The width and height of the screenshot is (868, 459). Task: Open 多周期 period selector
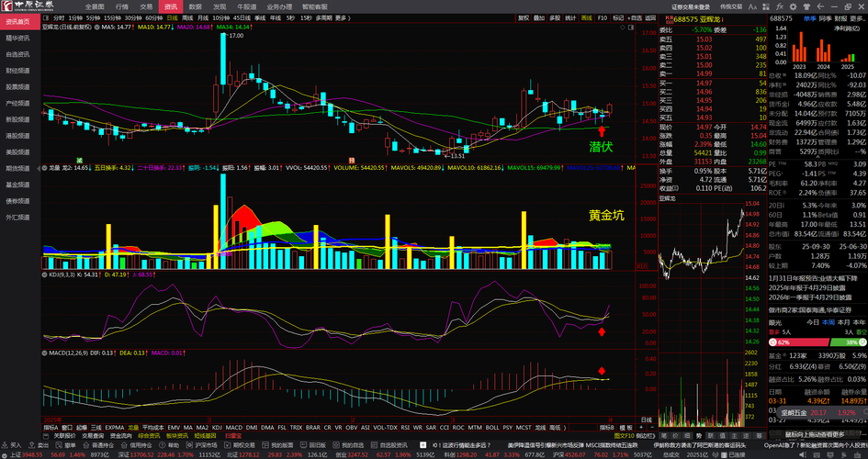(324, 17)
